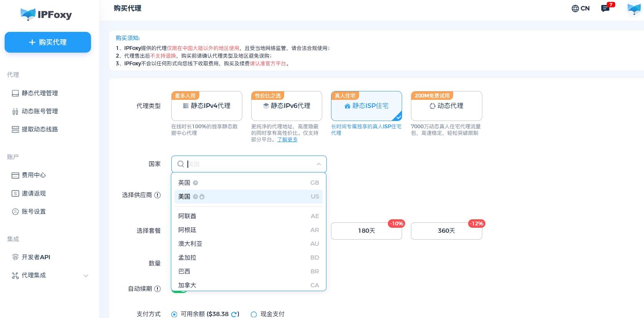The height and width of the screenshot is (318, 644).
Task: Select 可用余额 payment radio button
Action: [x=174, y=314]
